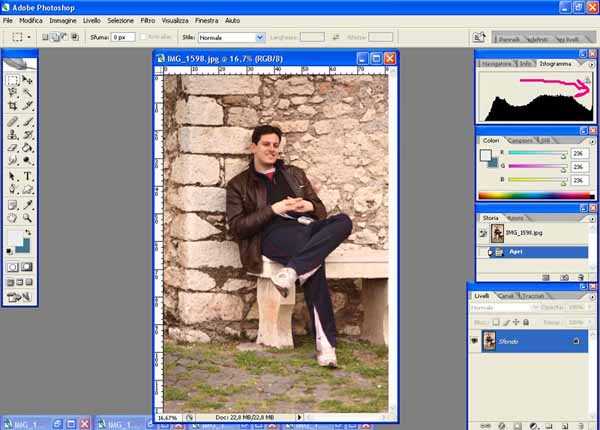
Task: Switch to the Navigatore tab
Action: (496, 63)
